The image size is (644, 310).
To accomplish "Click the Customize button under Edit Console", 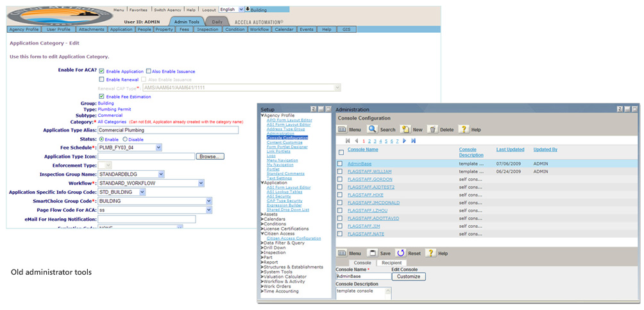I will click(409, 277).
